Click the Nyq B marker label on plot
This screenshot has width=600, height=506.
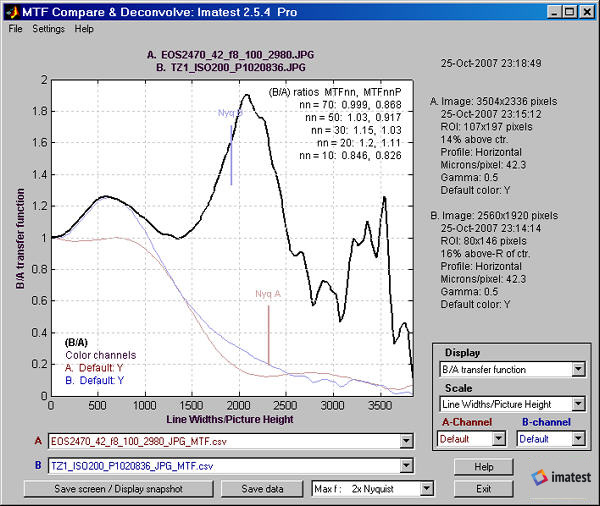[230, 113]
